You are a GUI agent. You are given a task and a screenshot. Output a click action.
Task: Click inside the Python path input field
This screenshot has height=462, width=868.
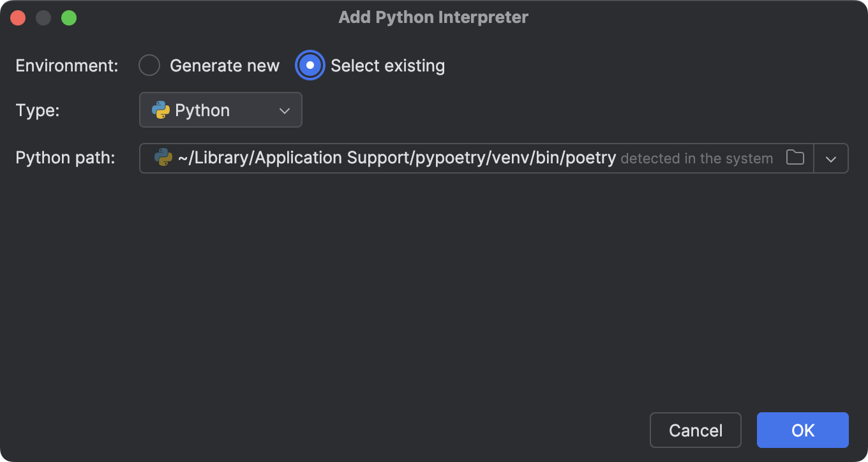447,158
